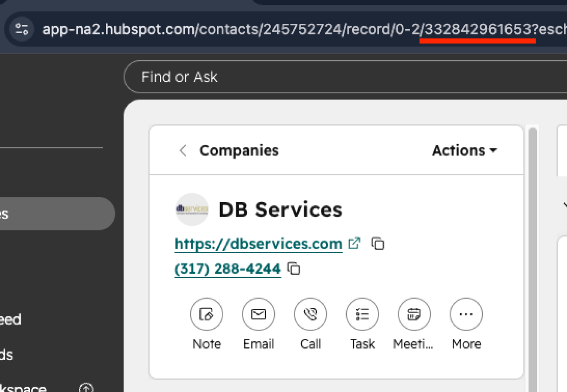Screen dimensions: 567x392
Task: Copy the website URL to clipboard
Action: click(x=378, y=244)
